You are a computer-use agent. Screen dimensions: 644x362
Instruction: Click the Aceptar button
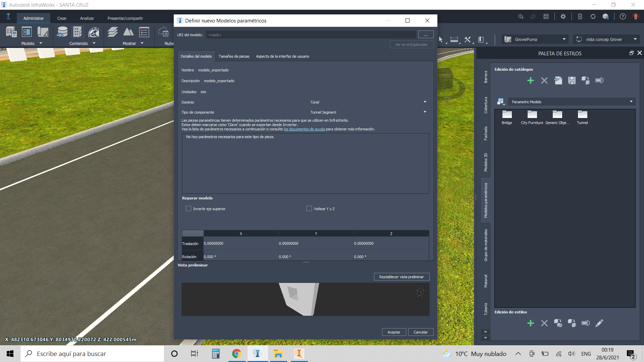(x=394, y=332)
